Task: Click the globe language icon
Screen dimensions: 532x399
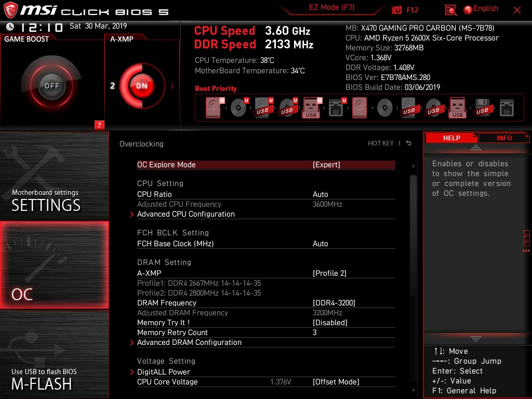Action: 468,10
